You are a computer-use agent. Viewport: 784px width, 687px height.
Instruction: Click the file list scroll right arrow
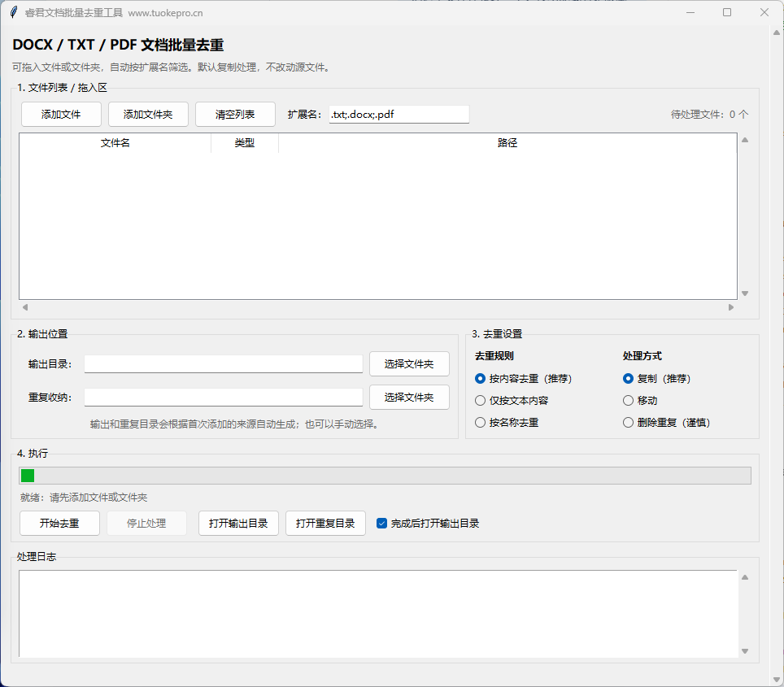pyautogui.click(x=731, y=307)
